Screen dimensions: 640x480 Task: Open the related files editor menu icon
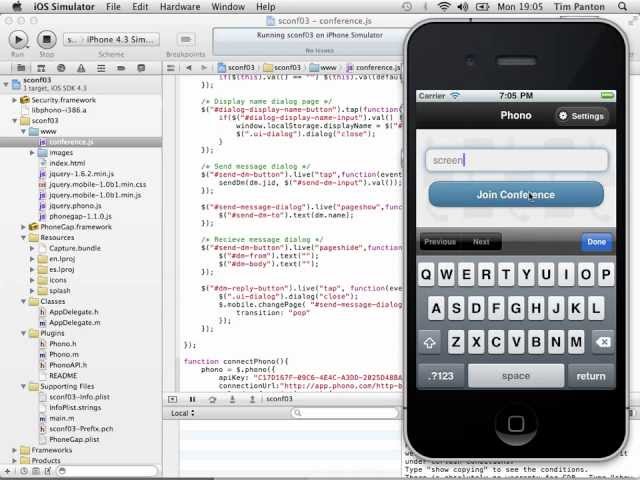tap(171, 68)
